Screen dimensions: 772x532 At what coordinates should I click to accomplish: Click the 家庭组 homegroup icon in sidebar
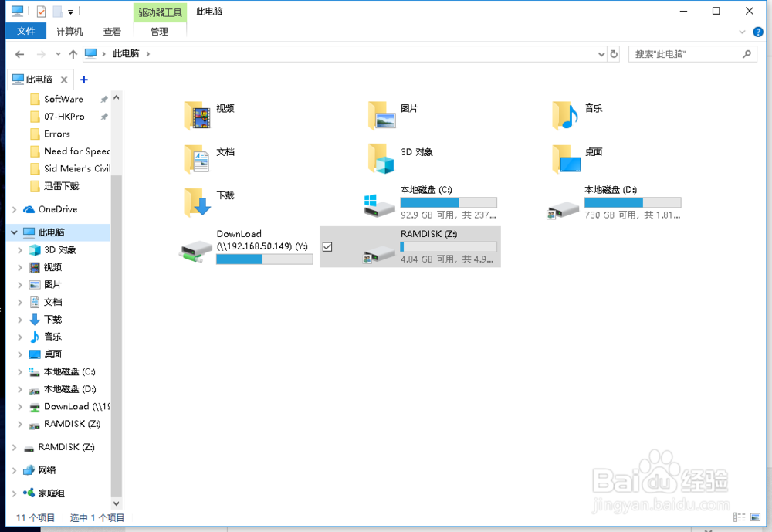click(x=29, y=493)
